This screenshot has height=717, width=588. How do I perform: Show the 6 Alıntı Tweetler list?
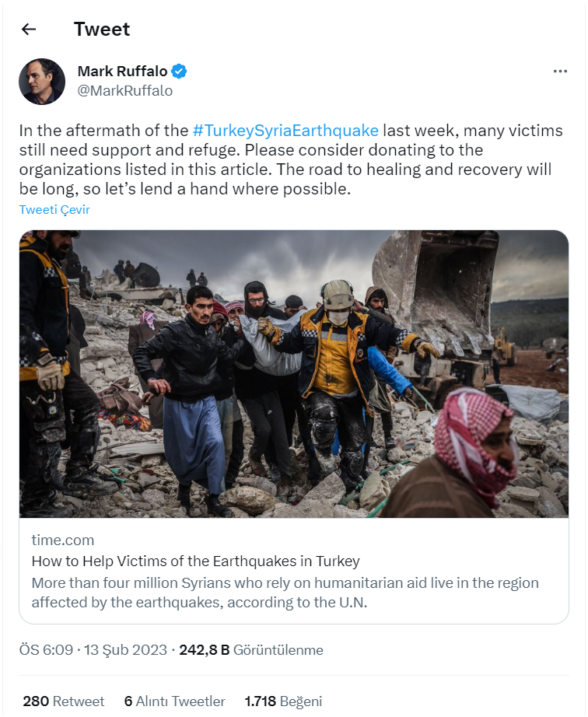(175, 701)
